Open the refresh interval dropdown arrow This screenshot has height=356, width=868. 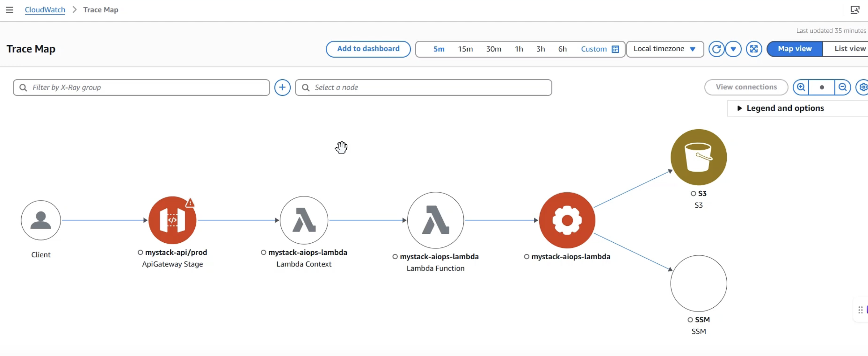pos(733,49)
